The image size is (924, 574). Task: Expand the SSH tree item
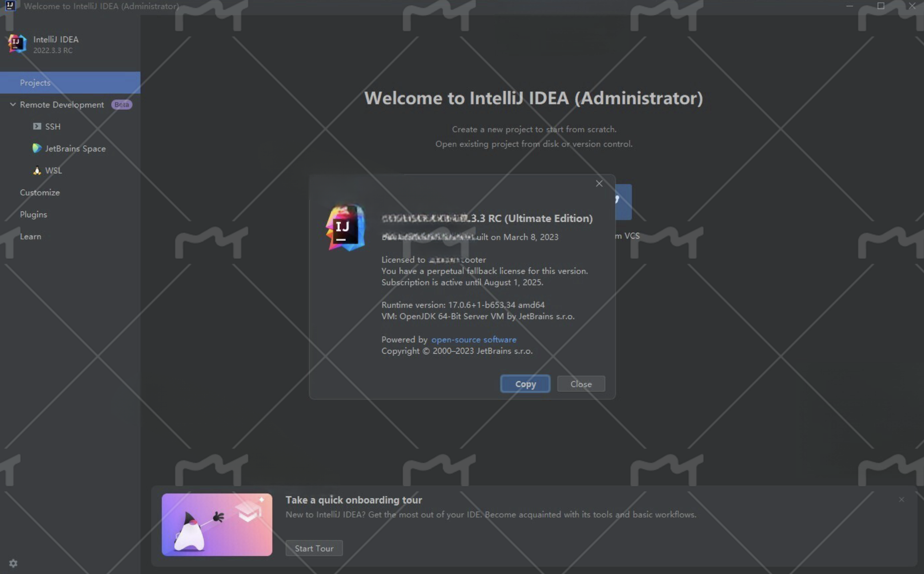[37, 126]
